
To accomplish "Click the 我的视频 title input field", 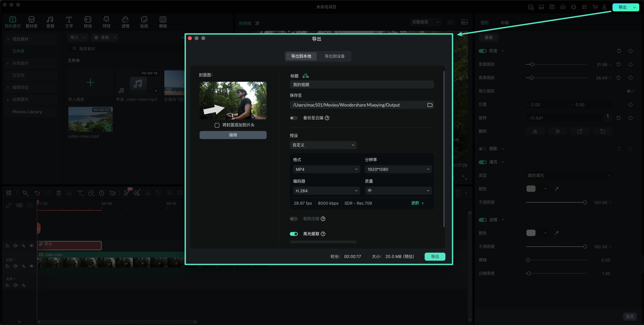I will click(361, 85).
